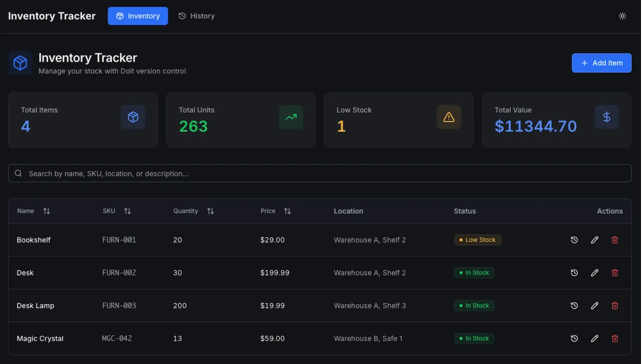Viewport: 641px width, 364px height.
Task: Open SKU sort order control
Action: (x=127, y=211)
